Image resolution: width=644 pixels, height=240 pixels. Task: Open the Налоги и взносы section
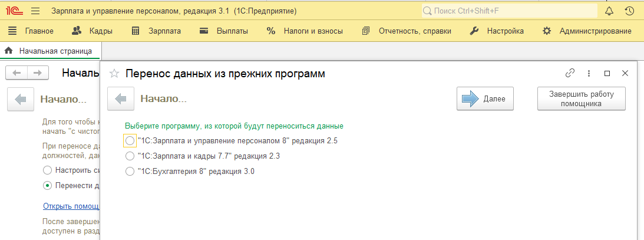305,31
